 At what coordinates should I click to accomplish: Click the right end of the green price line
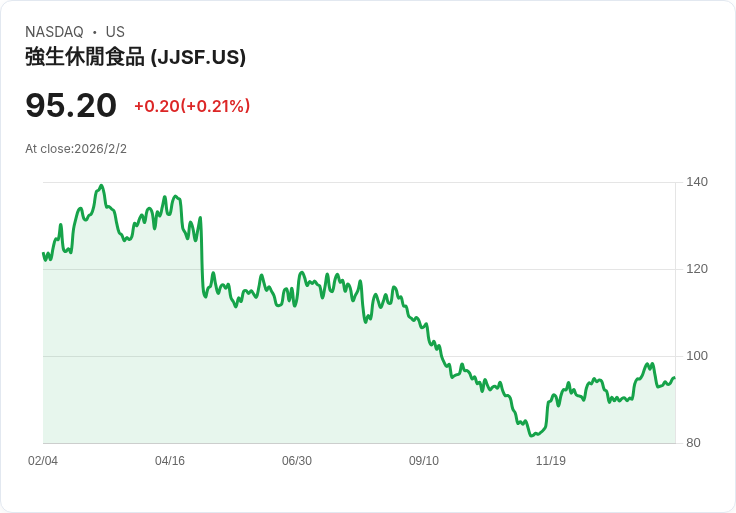(674, 378)
